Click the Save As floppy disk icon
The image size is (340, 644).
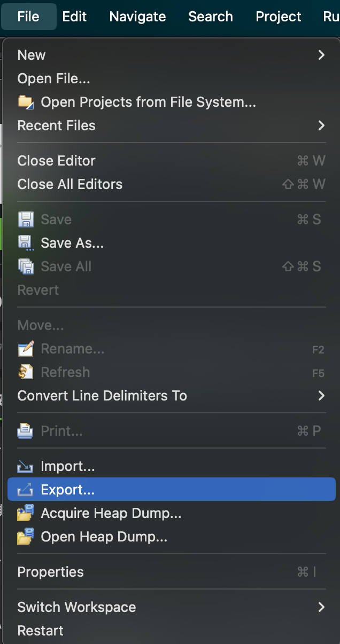(26, 243)
